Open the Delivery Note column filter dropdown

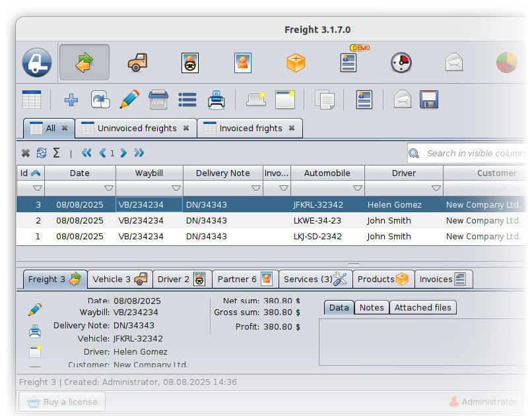pos(256,188)
